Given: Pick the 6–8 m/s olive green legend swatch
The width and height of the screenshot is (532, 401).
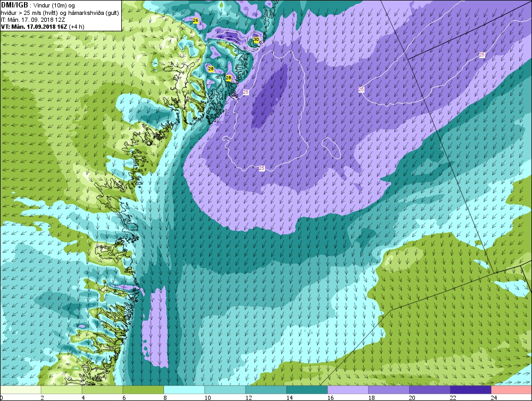Looking at the screenshot, I should 143,389.
